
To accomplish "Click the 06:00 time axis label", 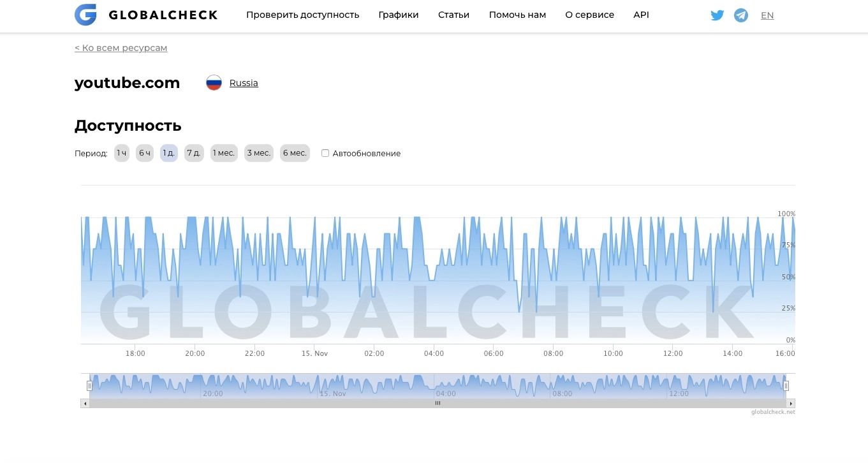I will (x=494, y=353).
